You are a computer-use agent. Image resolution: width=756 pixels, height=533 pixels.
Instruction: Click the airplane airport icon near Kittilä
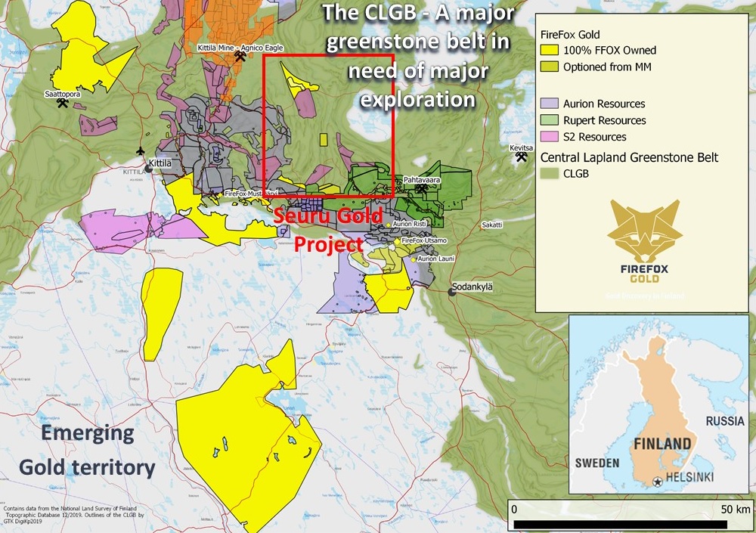pyautogui.click(x=141, y=151)
